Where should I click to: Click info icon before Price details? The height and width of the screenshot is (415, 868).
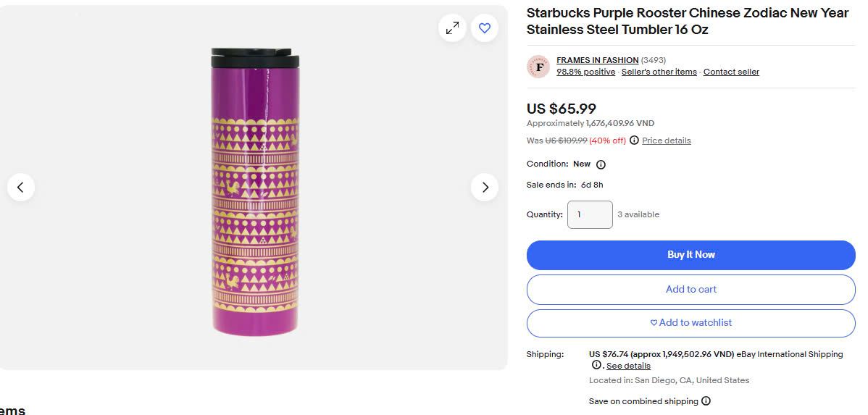634,141
